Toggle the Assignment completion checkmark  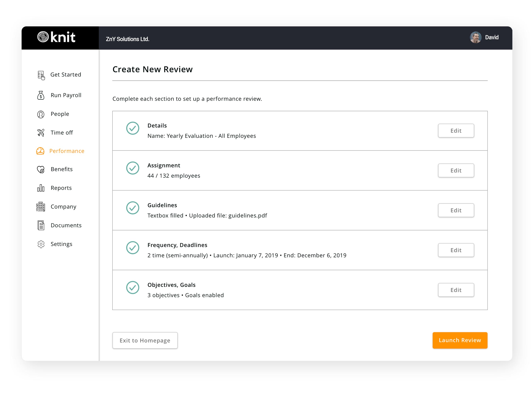point(133,168)
